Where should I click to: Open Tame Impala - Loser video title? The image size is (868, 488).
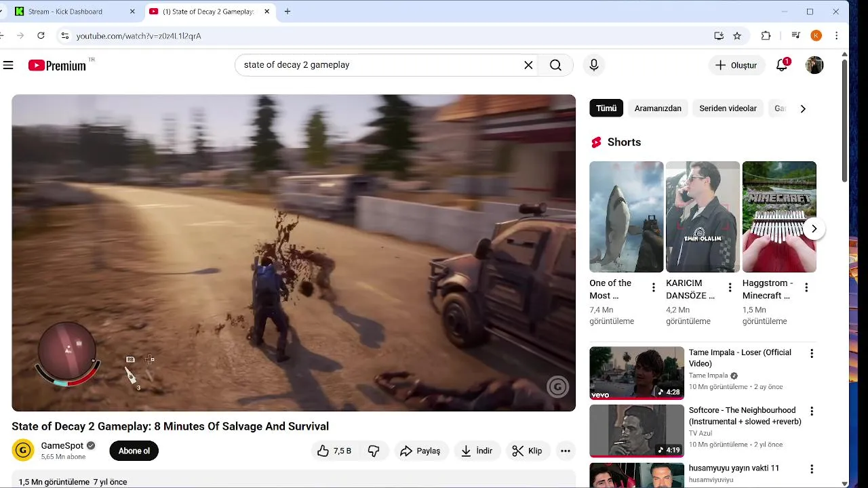coord(740,358)
